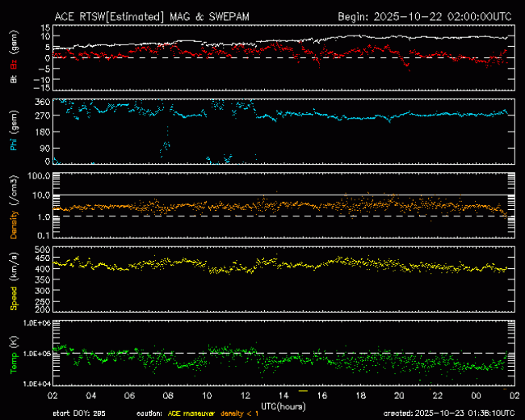
Task: Click the created timestamp at bottom right
Action: [x=460, y=414]
